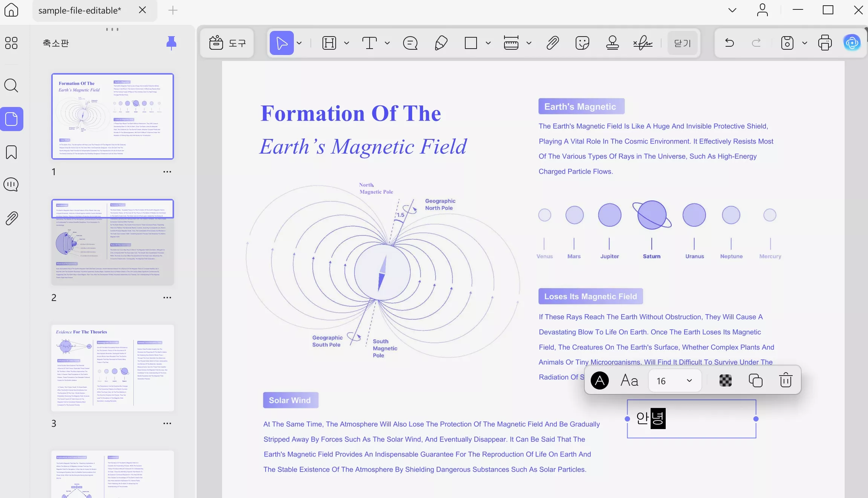Go to the home screen icon
This screenshot has height=498, width=868.
tap(11, 10)
